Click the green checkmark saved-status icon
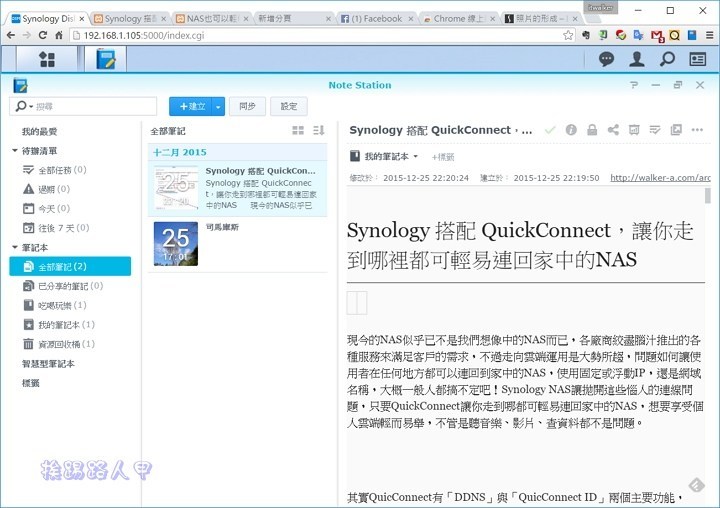This screenshot has height=508, width=720. tap(550, 130)
